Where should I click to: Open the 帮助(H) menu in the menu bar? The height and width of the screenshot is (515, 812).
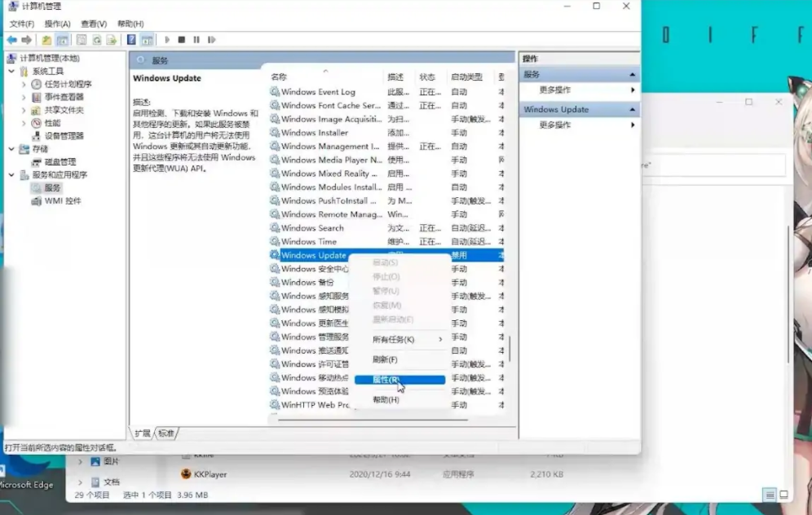[130, 24]
